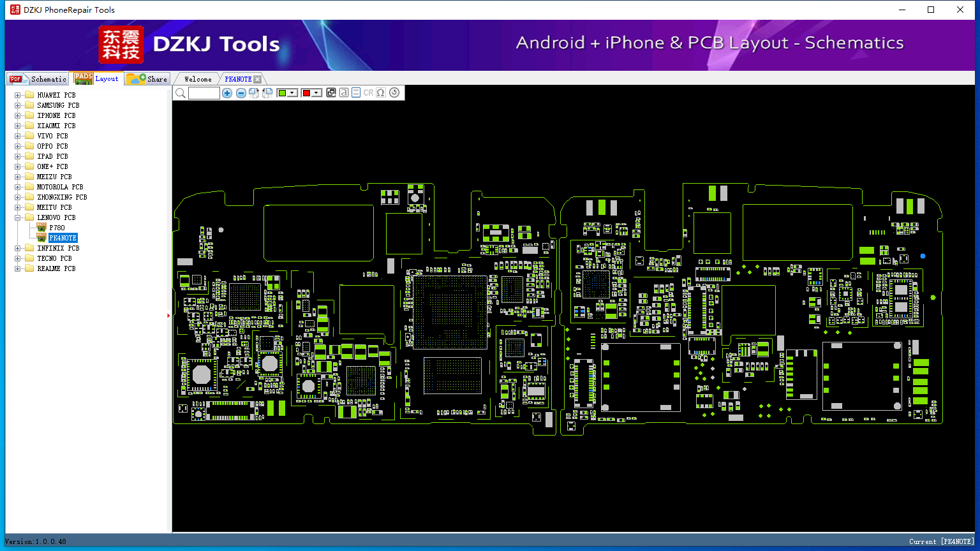Expand the VIVO PCB folder
This screenshot has height=551, width=980.
pyautogui.click(x=18, y=136)
